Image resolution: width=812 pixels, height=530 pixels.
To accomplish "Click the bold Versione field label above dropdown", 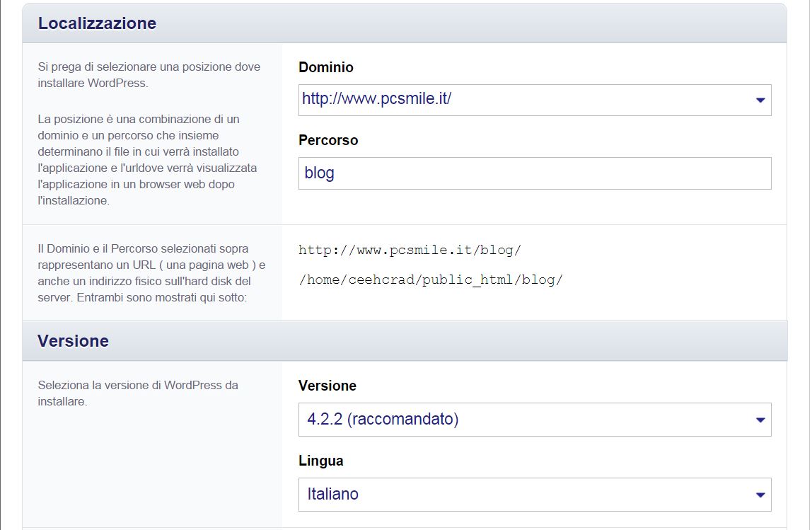I will click(x=327, y=386).
